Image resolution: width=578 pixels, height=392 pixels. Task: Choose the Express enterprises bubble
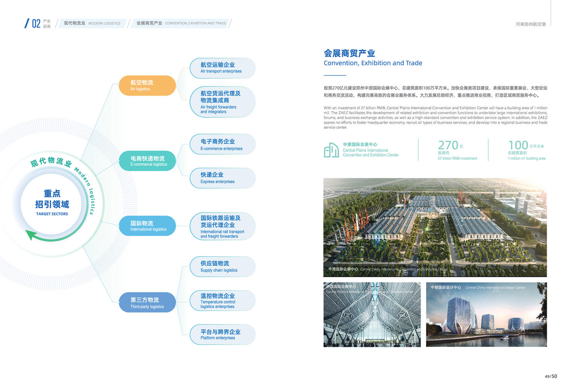tap(222, 178)
